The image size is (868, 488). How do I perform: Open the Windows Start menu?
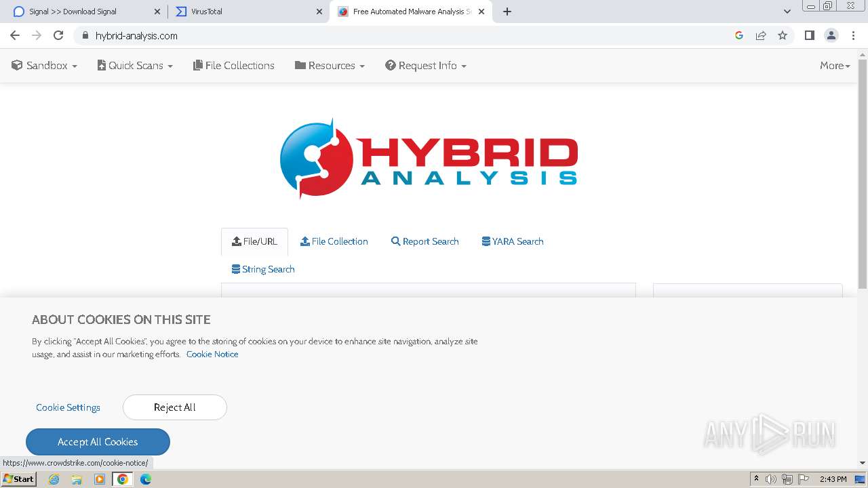[x=18, y=479]
